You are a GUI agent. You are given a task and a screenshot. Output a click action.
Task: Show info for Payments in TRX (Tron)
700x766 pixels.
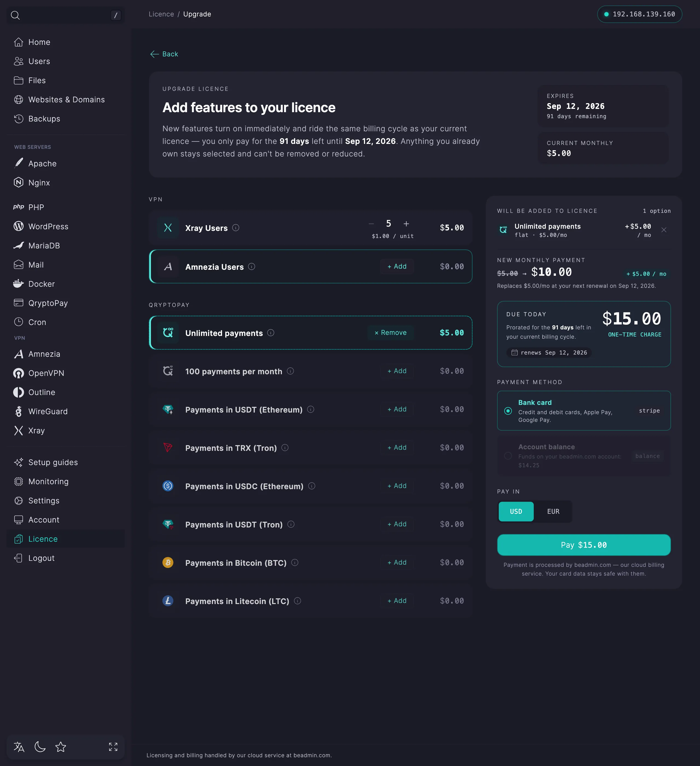pyautogui.click(x=285, y=448)
